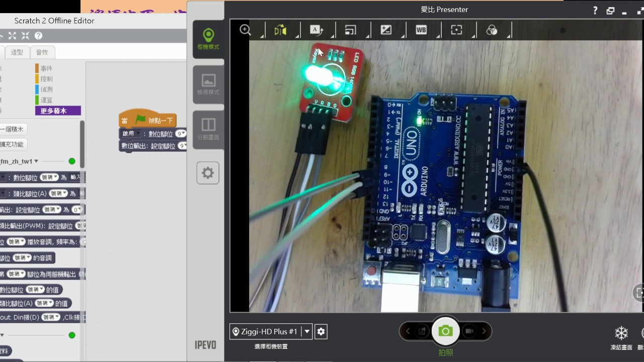Viewport: 644px width, 362px height.
Task: Go to previous capture mode arrow
Action: (408, 331)
